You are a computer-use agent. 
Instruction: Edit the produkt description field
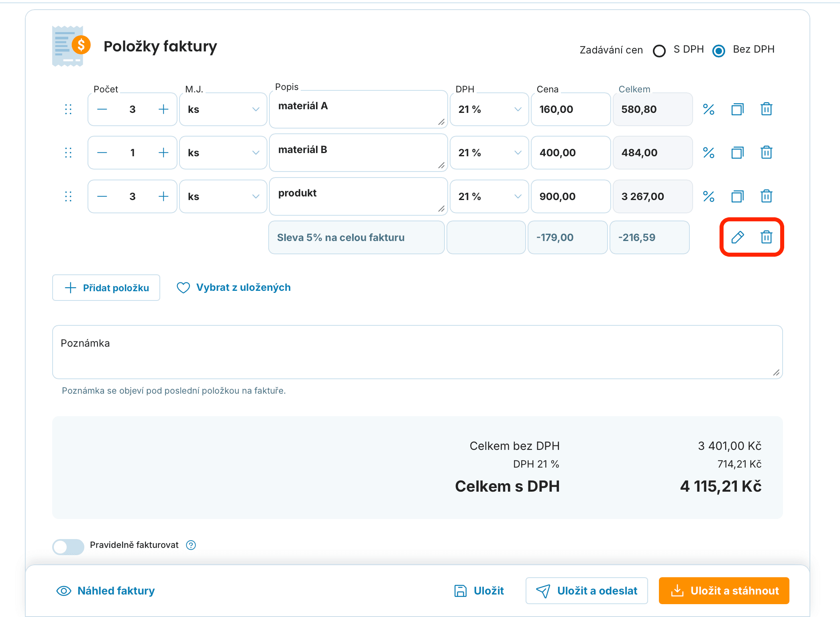pyautogui.click(x=359, y=196)
